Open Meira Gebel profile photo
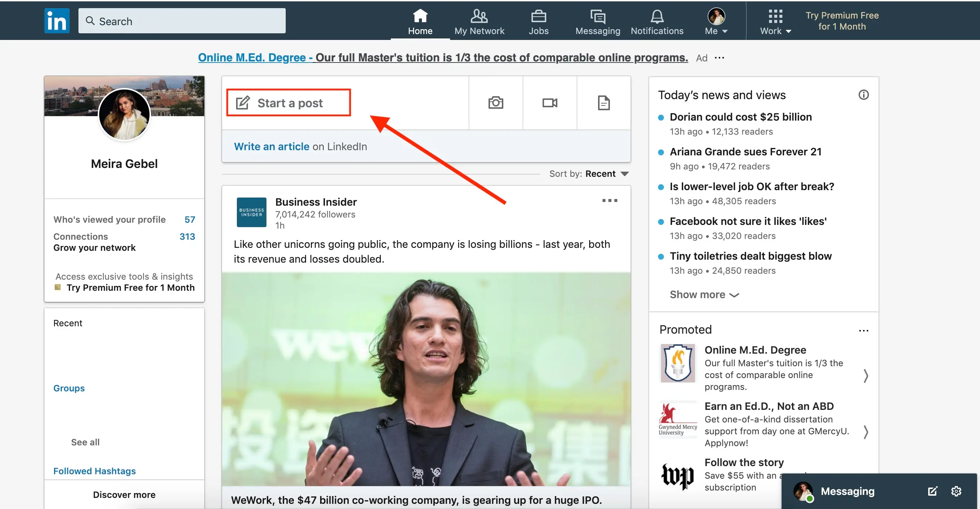This screenshot has width=980, height=509. tap(124, 114)
